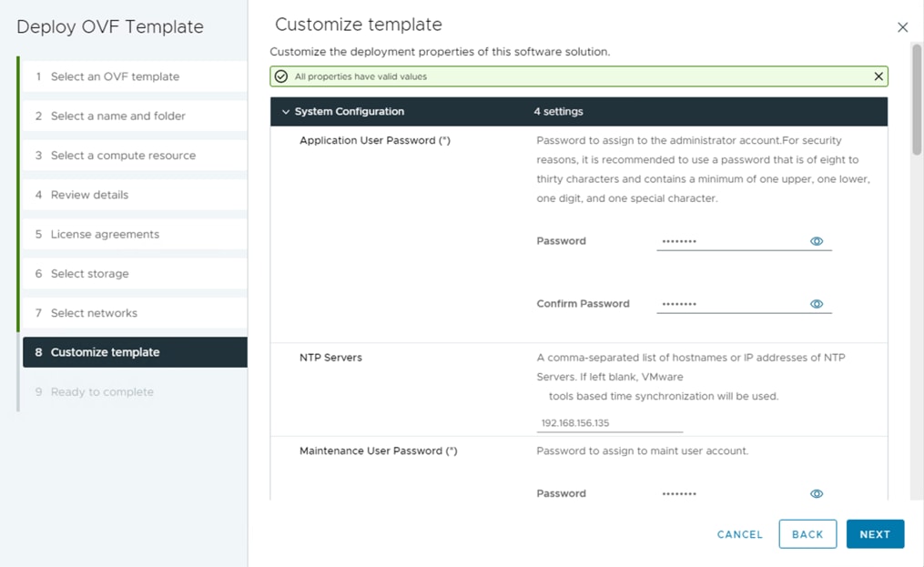The height and width of the screenshot is (567, 924).
Task: Jump to step 3 Select a compute resource
Action: (123, 156)
